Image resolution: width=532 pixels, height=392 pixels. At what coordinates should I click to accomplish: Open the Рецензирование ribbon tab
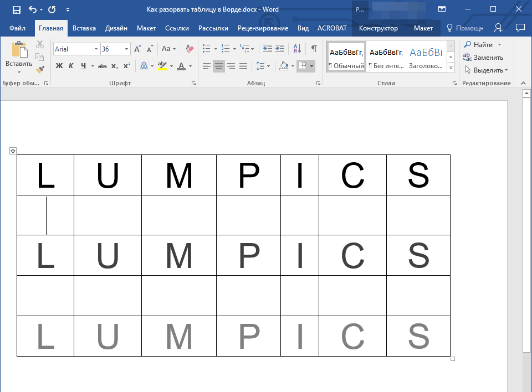point(263,28)
